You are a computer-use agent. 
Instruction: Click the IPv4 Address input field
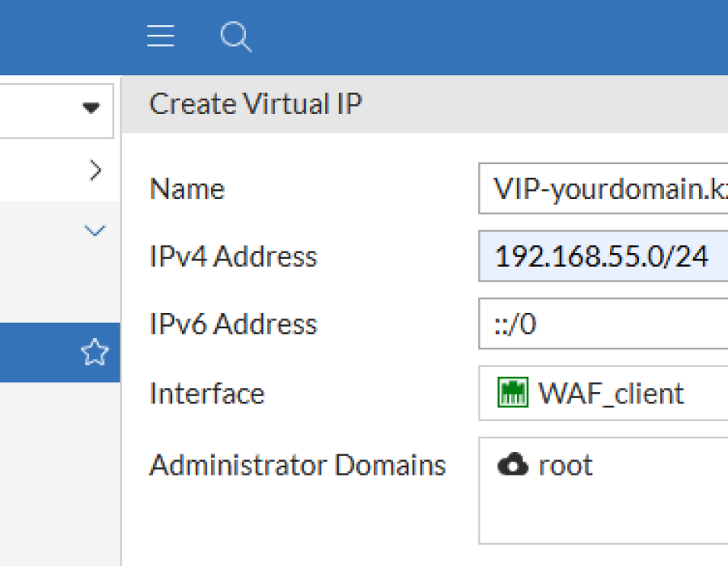click(x=603, y=256)
